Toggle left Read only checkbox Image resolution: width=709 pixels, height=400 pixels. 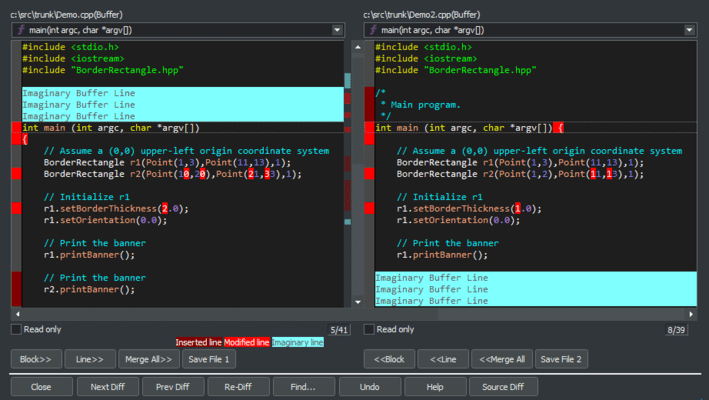(x=16, y=329)
